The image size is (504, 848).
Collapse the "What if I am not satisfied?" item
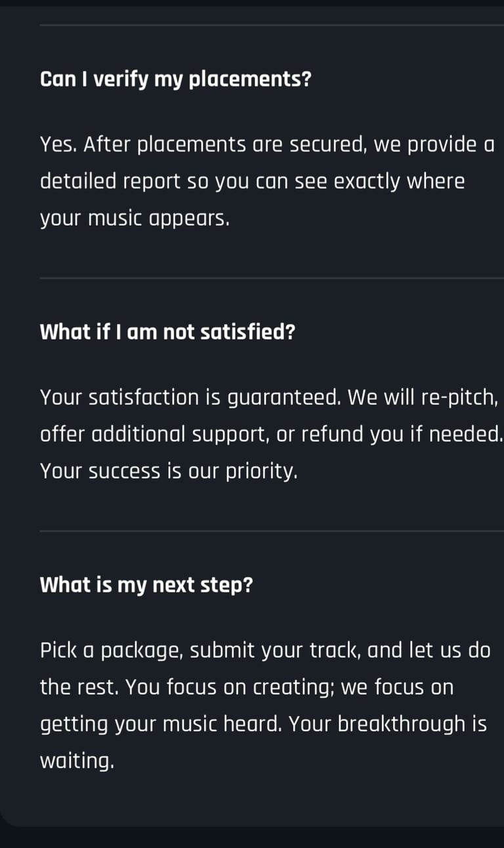pyautogui.click(x=167, y=332)
